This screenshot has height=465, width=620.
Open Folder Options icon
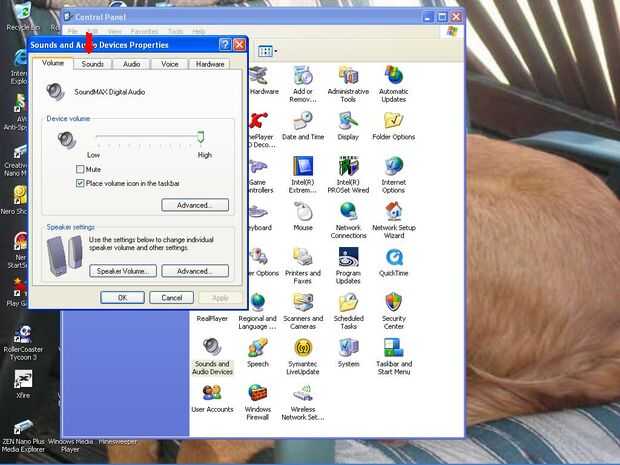point(393,126)
